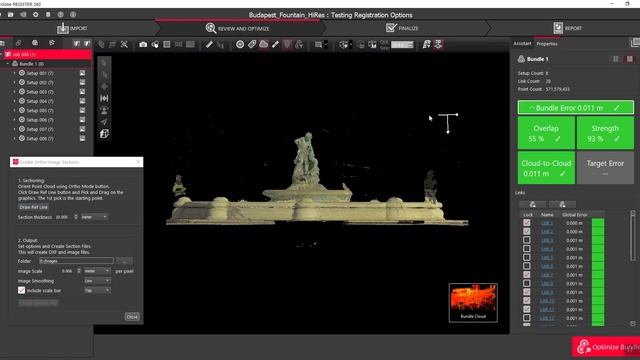The width and height of the screenshot is (640, 360).
Task: Click the Close button in Ortho dialog
Action: coord(132,317)
